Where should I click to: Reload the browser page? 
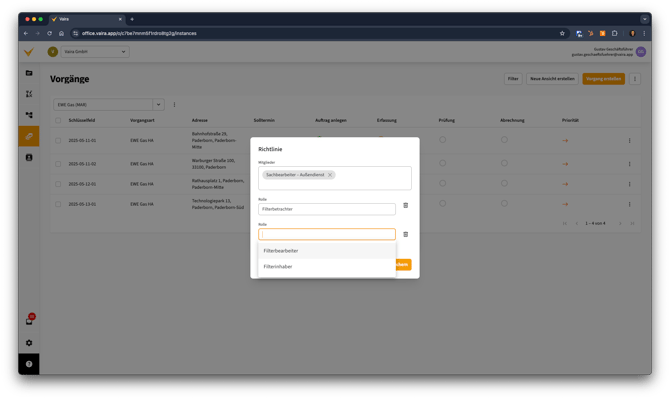pyautogui.click(x=50, y=33)
